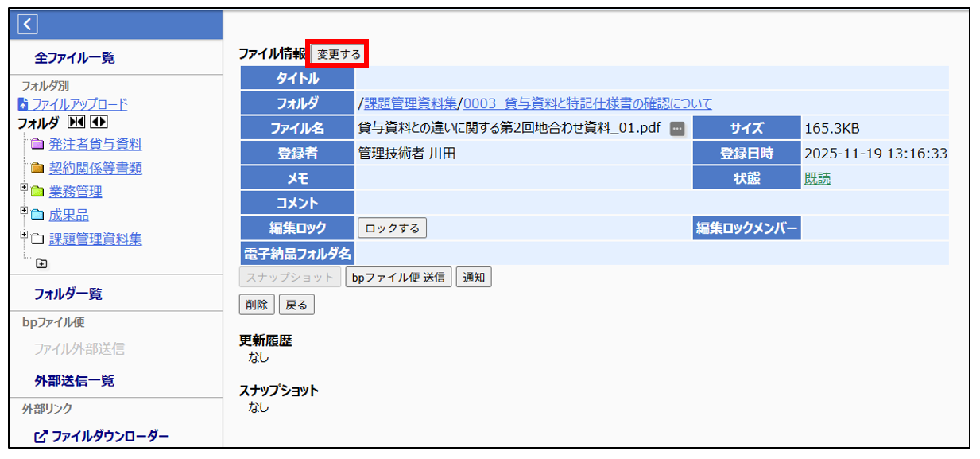Viewport: 980px width, 459px height.
Task: Open the 0003 貸与資料と特記仕様書 folder link
Action: pyautogui.click(x=587, y=103)
